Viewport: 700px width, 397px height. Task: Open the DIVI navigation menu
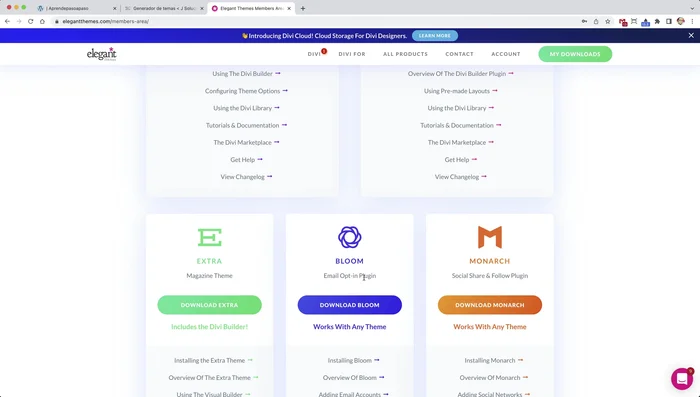314,54
